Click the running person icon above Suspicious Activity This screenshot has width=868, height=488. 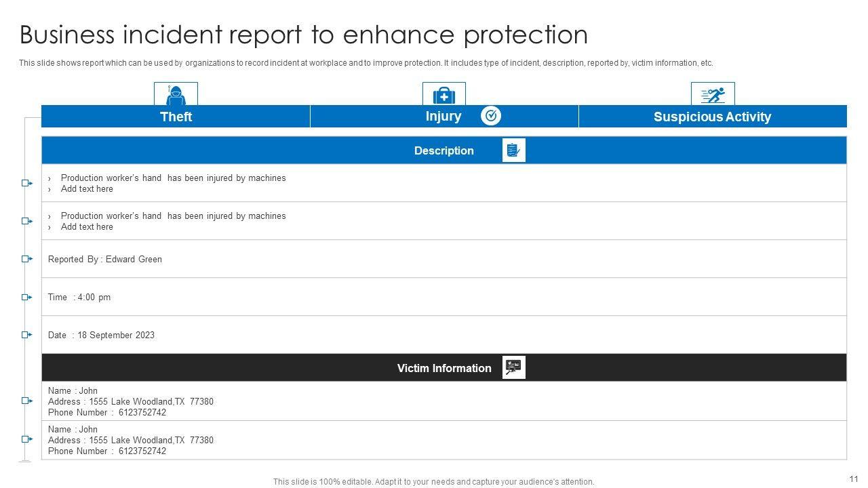pyautogui.click(x=713, y=95)
